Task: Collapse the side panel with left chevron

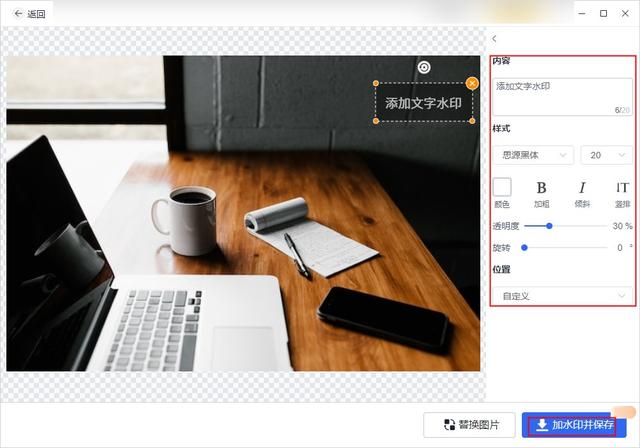Action: [x=494, y=39]
